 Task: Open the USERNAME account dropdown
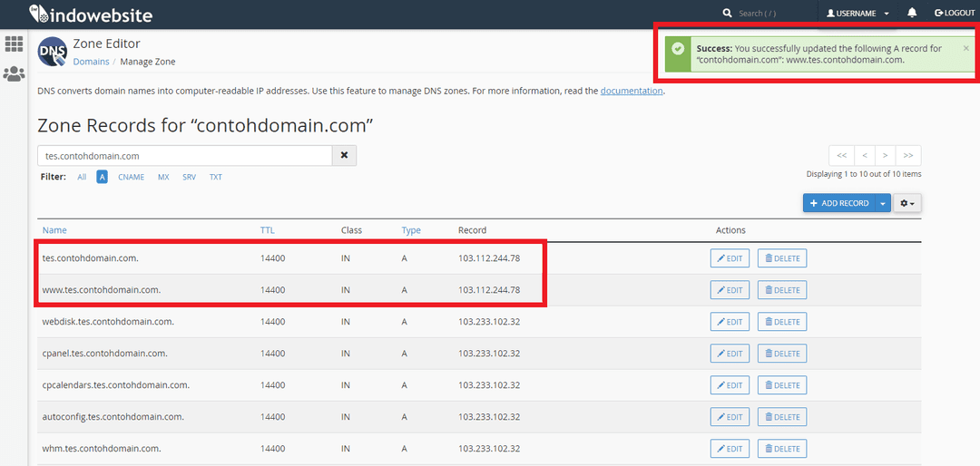(857, 13)
